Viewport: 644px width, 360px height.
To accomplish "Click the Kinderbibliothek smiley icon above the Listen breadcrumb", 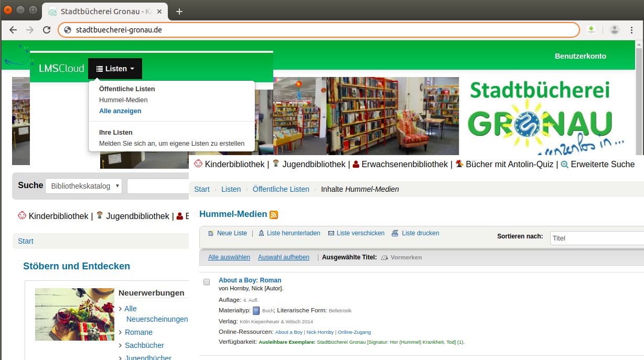I will 198,164.
